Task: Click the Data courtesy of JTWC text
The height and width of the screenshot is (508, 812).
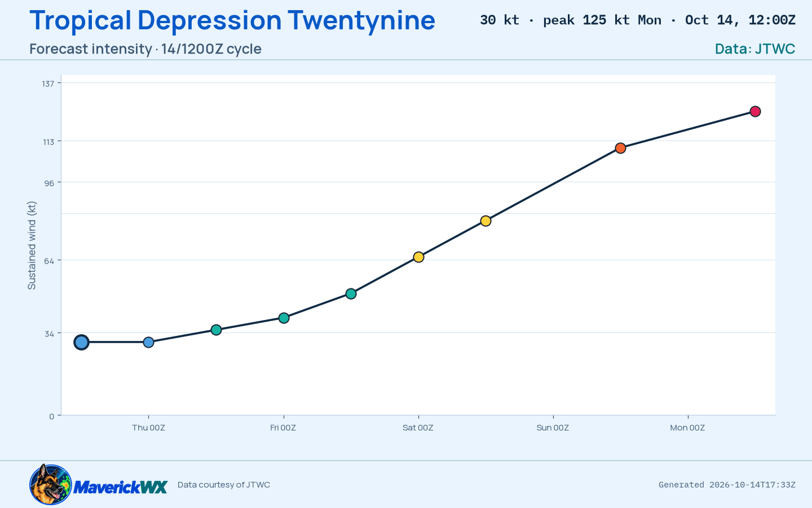Action: click(x=224, y=485)
